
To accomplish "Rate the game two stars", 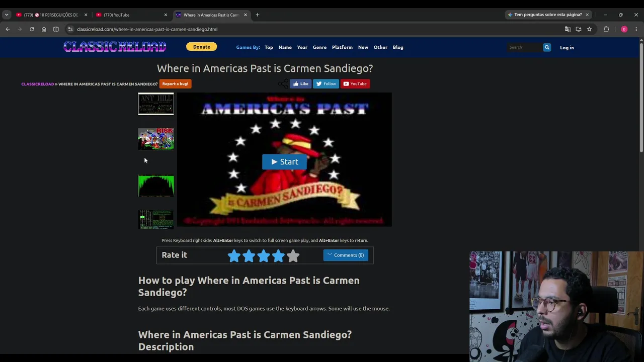I will (249, 256).
